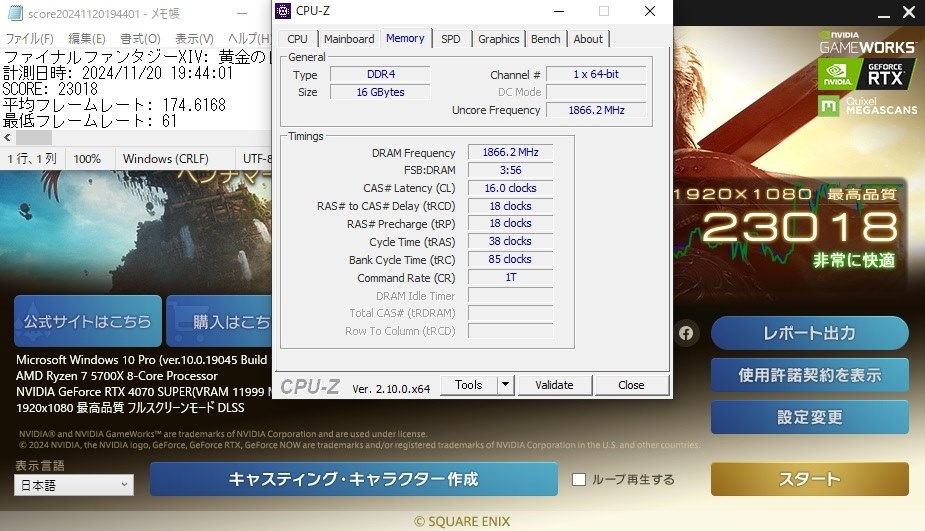The width and height of the screenshot is (925, 531).
Task: Click the 100% zoom status in Notepad
Action: click(87, 159)
